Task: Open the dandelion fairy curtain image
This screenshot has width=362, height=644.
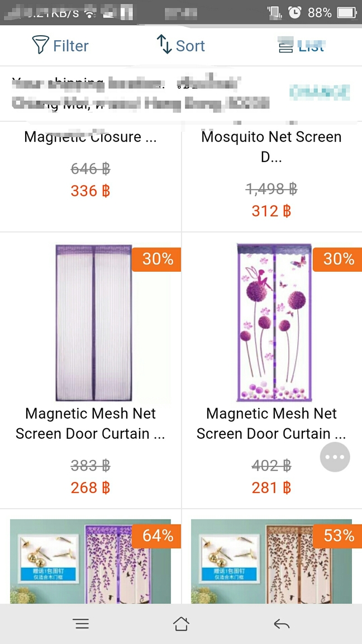Action: coord(274,323)
